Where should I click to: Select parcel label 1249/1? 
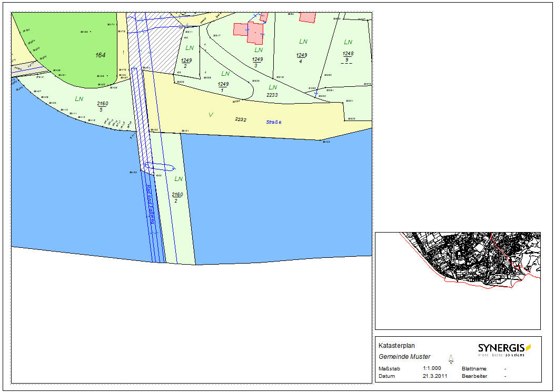click(x=223, y=87)
